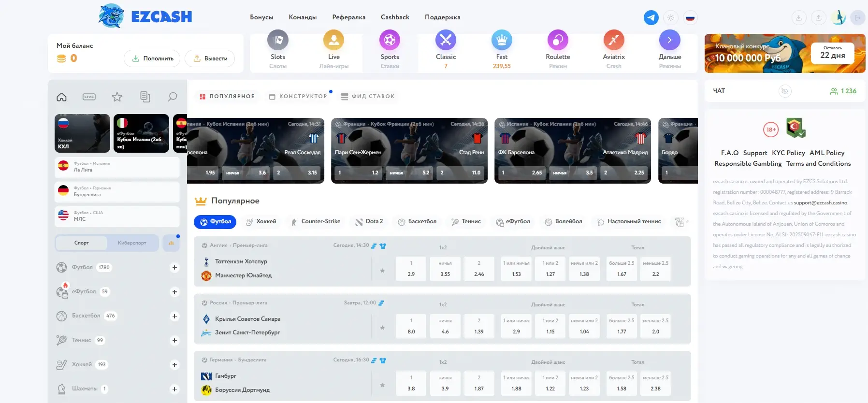Expand the Футбол category with plus

click(x=174, y=268)
